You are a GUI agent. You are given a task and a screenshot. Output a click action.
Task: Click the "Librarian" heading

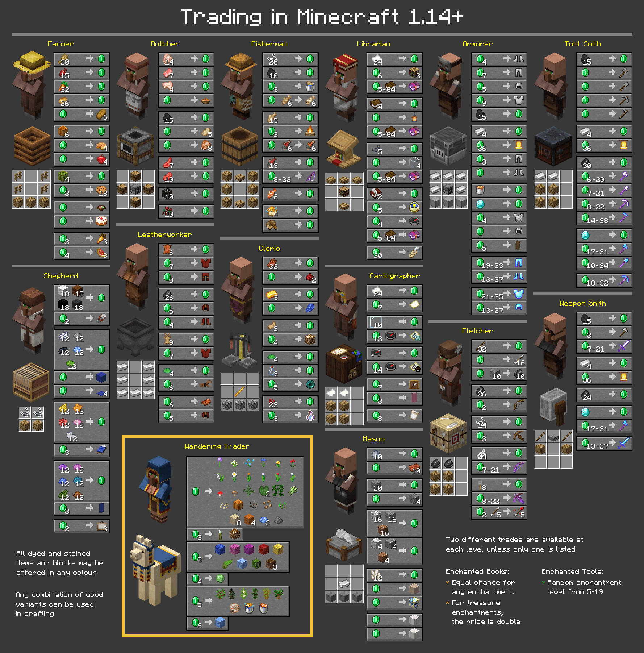click(374, 44)
